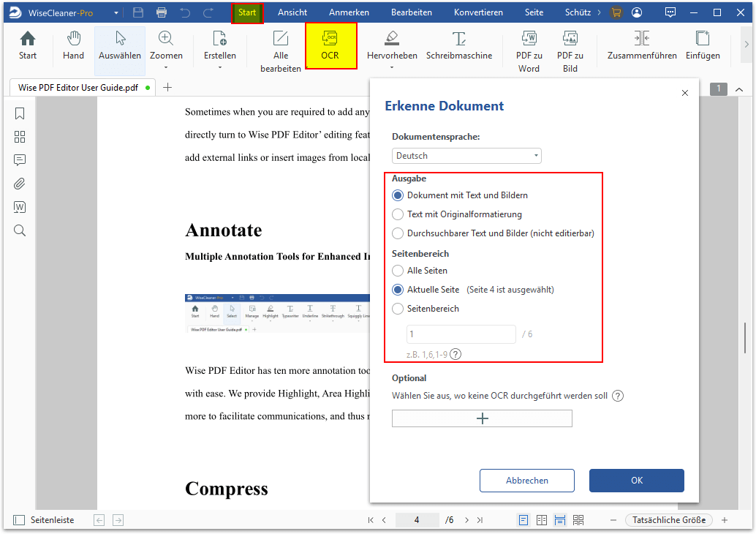Open the Word sidebar icon

(20, 207)
